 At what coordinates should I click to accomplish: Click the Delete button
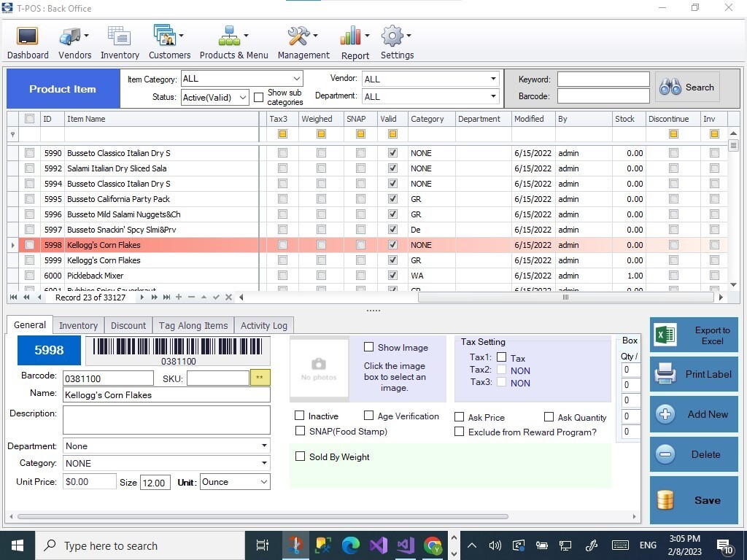coord(694,454)
